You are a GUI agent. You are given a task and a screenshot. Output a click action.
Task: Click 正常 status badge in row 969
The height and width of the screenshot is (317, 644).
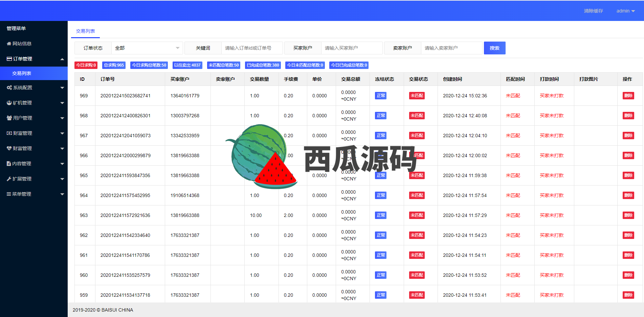coord(381,96)
